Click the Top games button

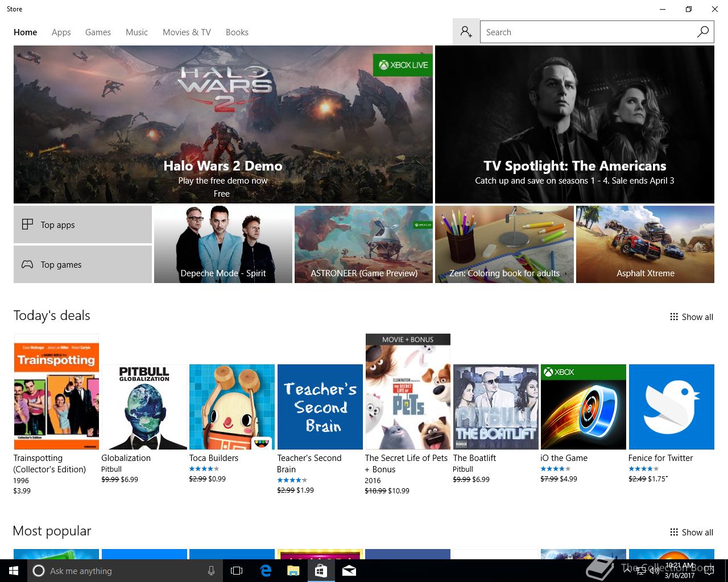[x=82, y=264]
